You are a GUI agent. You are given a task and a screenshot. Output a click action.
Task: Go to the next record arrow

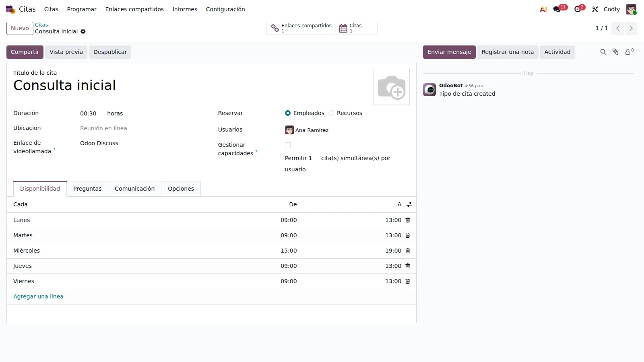(x=631, y=28)
